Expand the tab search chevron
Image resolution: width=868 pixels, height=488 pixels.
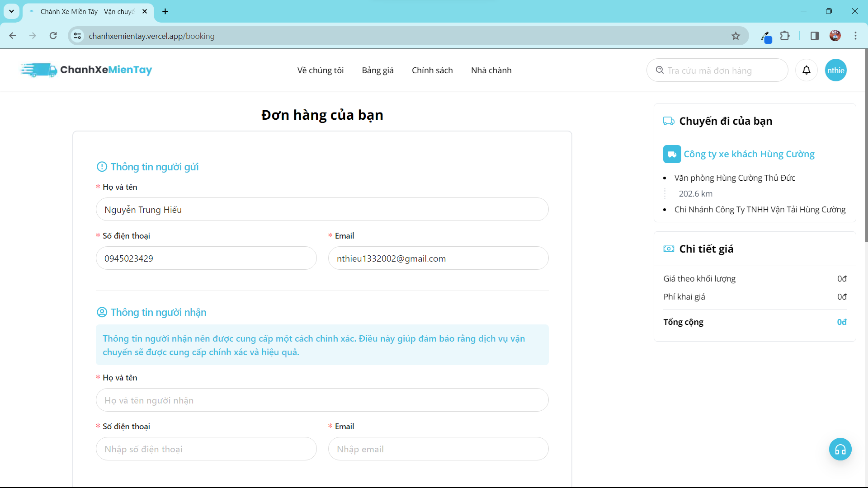pyautogui.click(x=11, y=11)
